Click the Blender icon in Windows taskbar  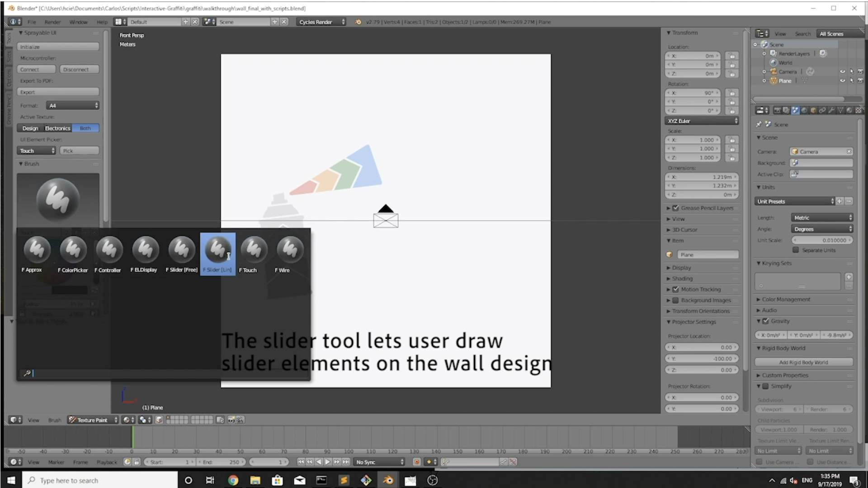coord(388,480)
